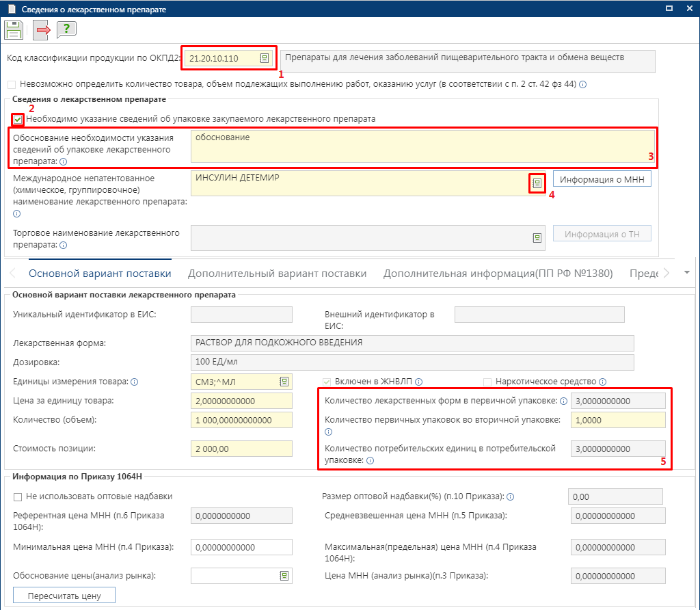This screenshot has width=700, height=610.
Task: Click info icon beside wholesale markup size label
Action: point(510,497)
